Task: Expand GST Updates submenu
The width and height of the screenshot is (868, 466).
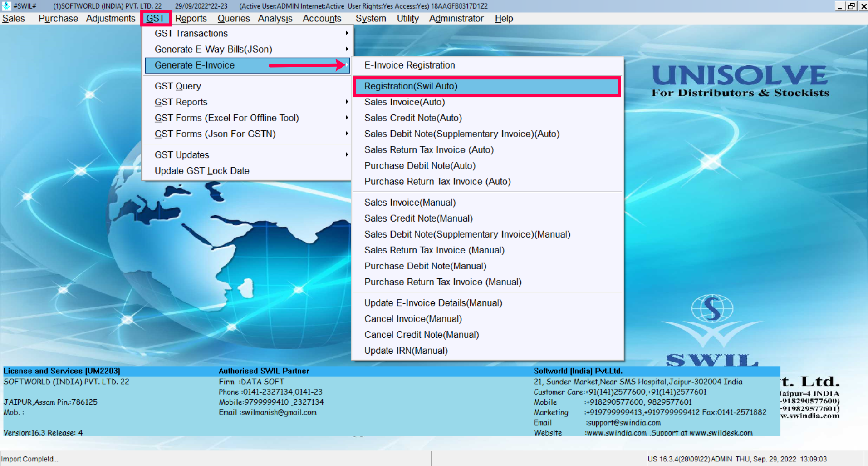Action: tap(247, 155)
